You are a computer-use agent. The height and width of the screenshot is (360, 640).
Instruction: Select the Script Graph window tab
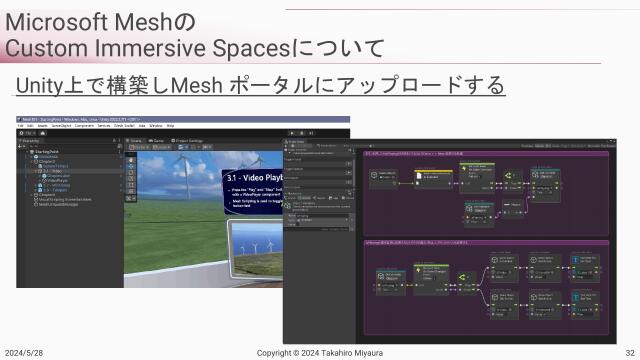(x=296, y=142)
